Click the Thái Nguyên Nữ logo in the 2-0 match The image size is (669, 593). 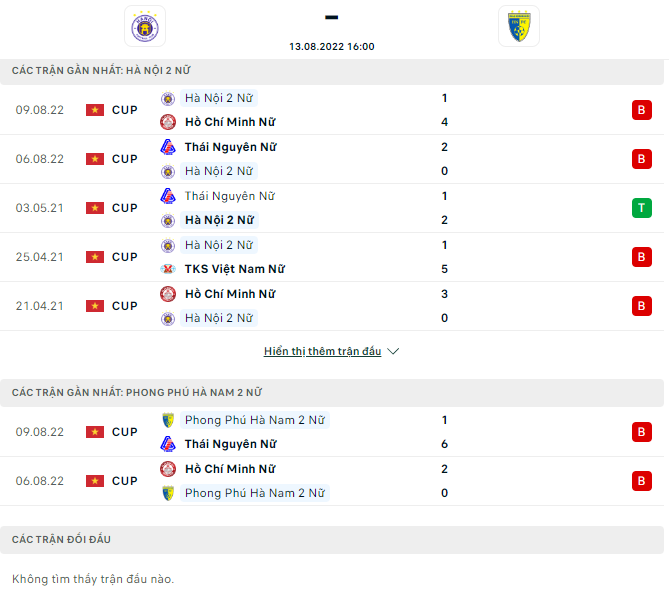pos(168,147)
